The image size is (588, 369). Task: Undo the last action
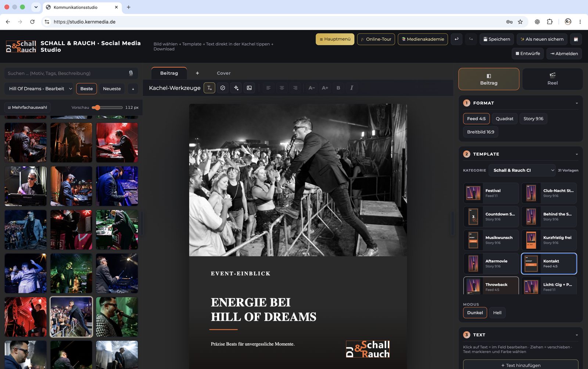click(456, 39)
